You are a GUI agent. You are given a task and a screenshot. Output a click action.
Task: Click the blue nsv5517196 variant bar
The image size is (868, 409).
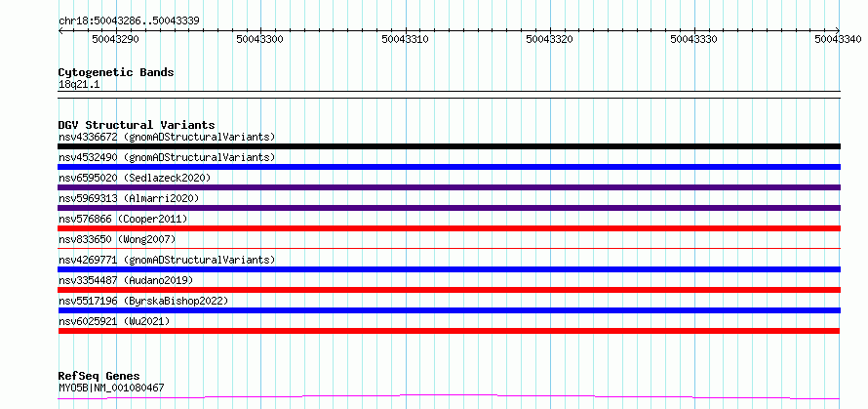[449, 310]
